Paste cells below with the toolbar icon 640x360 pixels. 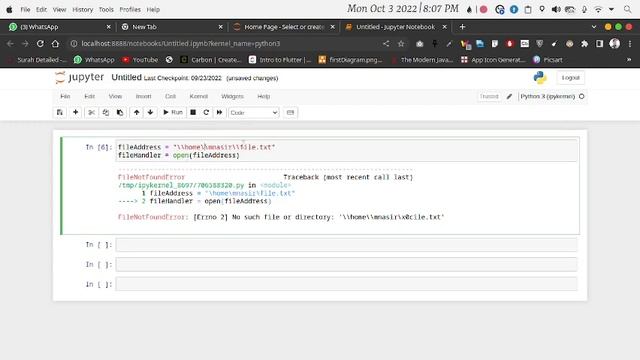120,112
